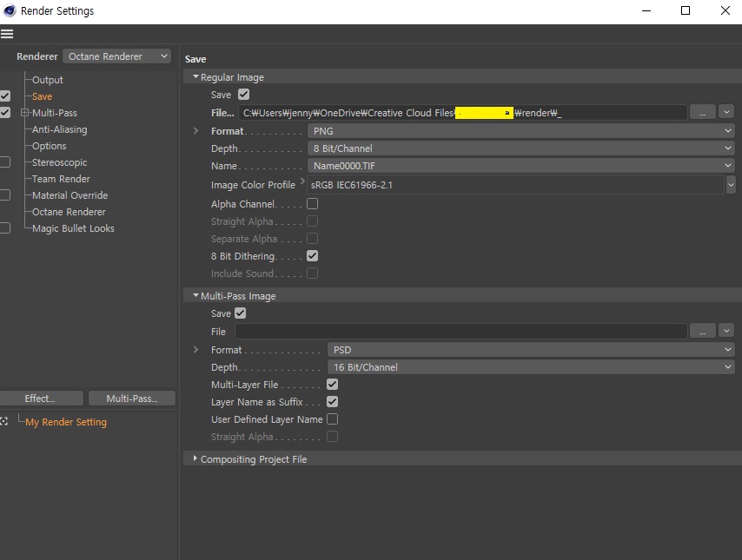Select Multi-Pass in the settings tree
742x560 pixels.
tap(55, 113)
